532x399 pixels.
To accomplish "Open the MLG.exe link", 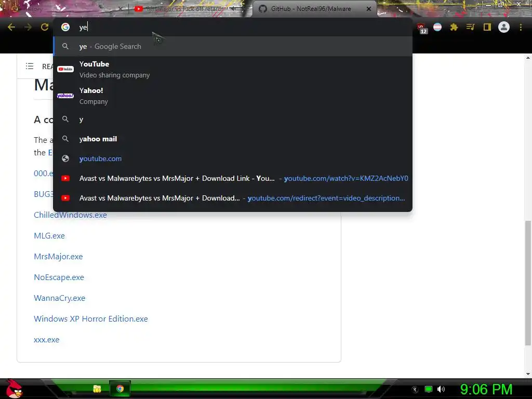I will pyautogui.click(x=49, y=235).
